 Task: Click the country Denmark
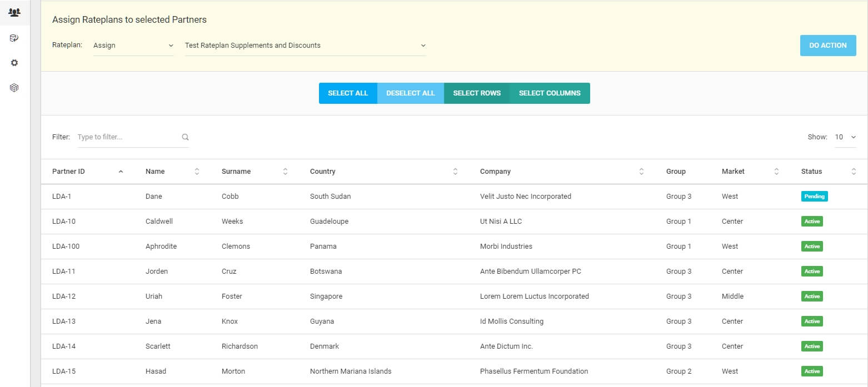(x=325, y=346)
